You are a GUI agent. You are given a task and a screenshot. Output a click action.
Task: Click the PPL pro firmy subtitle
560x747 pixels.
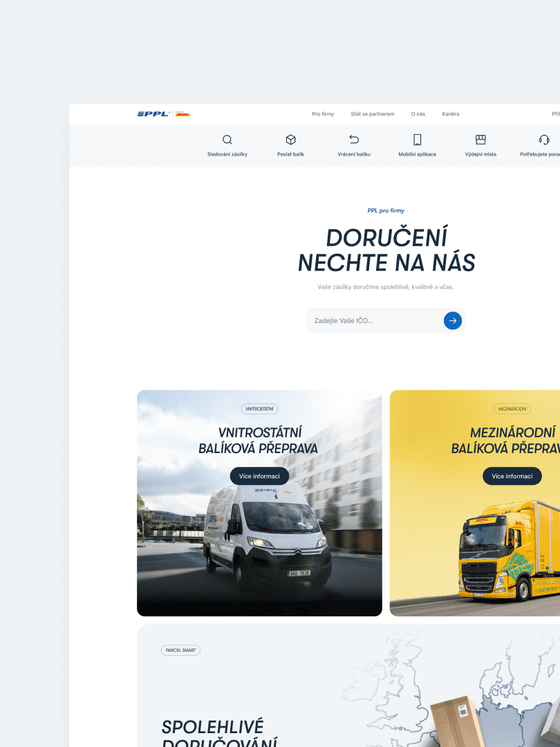point(386,210)
